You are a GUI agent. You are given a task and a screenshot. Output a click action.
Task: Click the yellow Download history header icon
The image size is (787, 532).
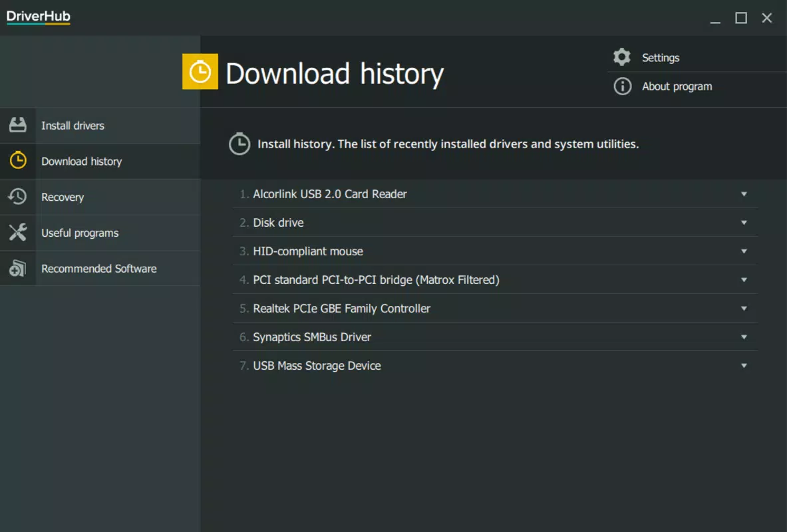(x=200, y=71)
